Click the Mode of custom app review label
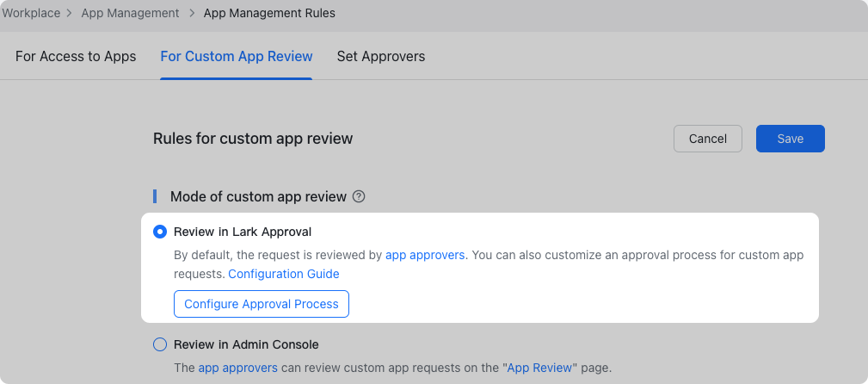 (259, 196)
